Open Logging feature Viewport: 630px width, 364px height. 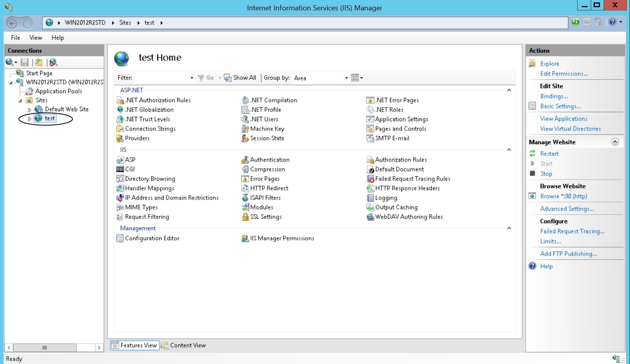[x=382, y=198]
